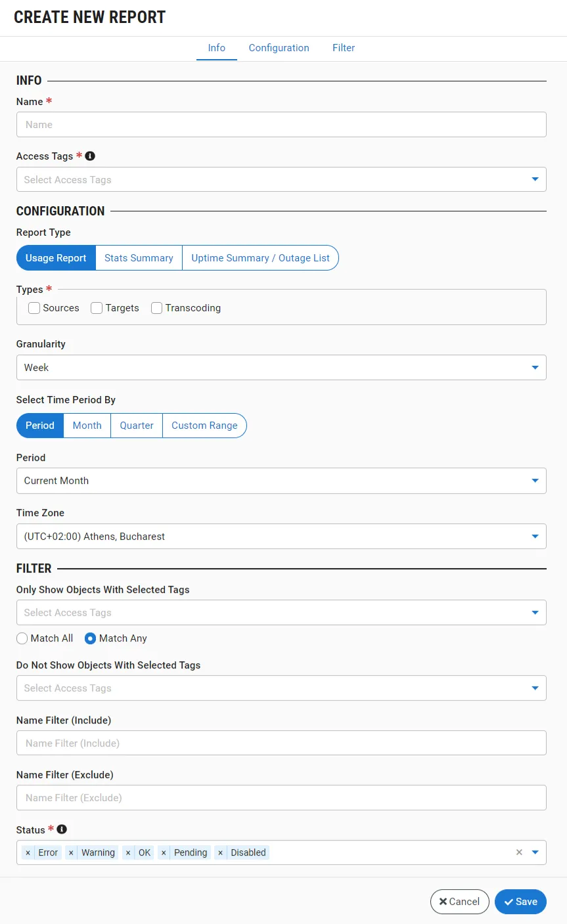The image size is (567, 924).
Task: Choose Usage Report as report type
Action: pos(56,258)
